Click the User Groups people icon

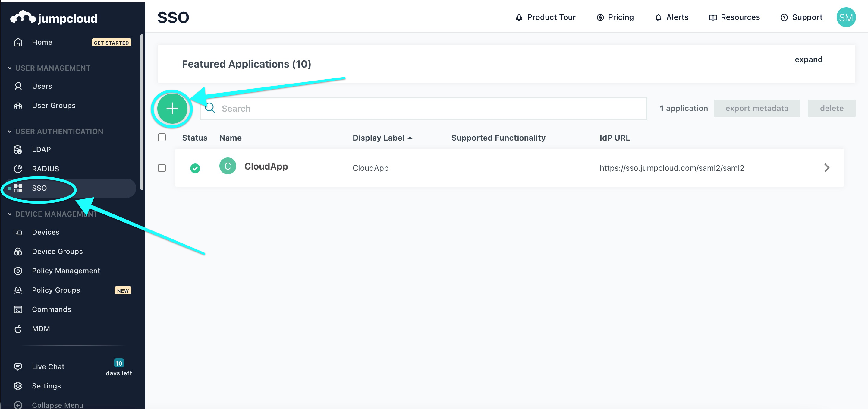point(18,106)
